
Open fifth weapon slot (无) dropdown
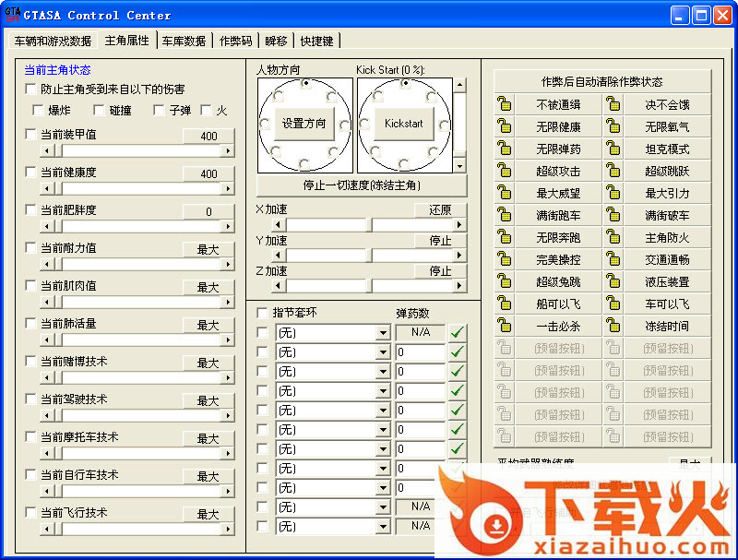(383, 411)
